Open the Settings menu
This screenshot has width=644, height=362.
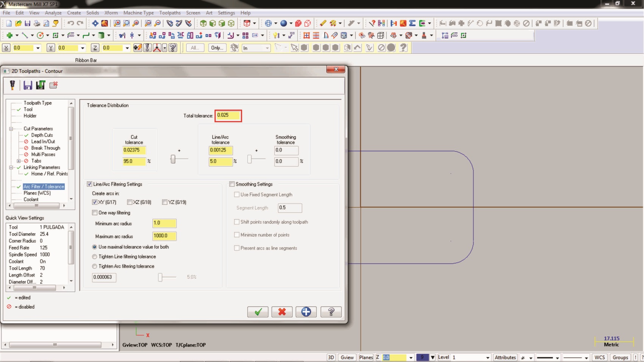(x=226, y=13)
